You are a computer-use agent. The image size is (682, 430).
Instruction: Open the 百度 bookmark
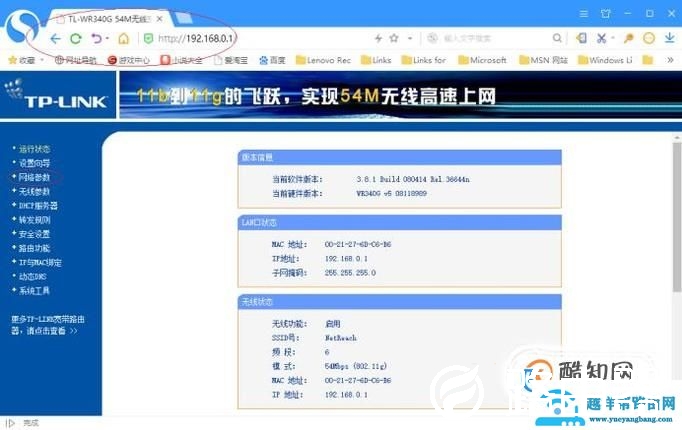click(272, 60)
